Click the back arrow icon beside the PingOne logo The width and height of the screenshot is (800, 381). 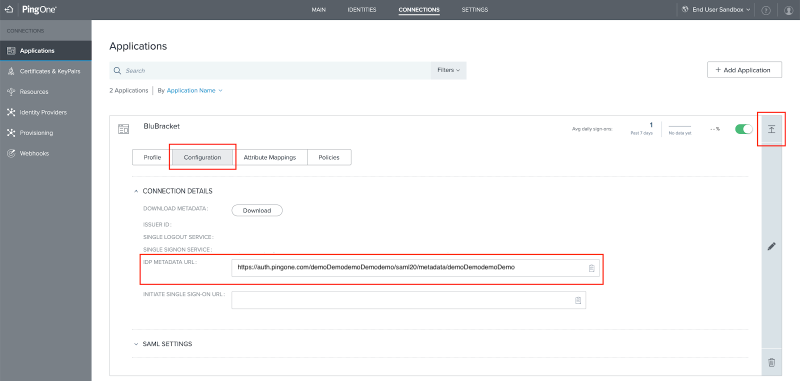(8, 10)
